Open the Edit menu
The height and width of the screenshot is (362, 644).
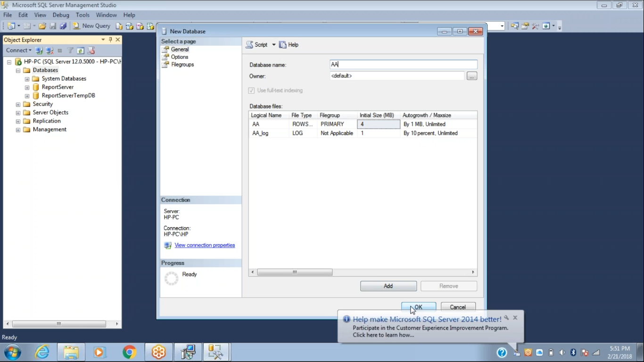tap(23, 15)
